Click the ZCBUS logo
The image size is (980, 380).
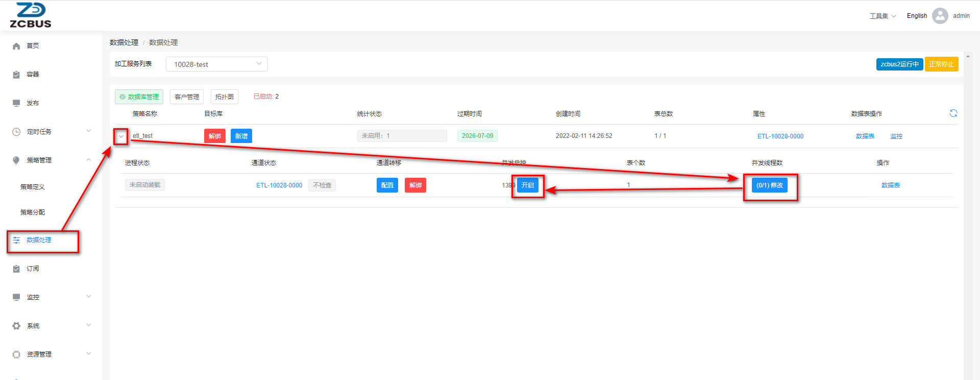[x=31, y=15]
